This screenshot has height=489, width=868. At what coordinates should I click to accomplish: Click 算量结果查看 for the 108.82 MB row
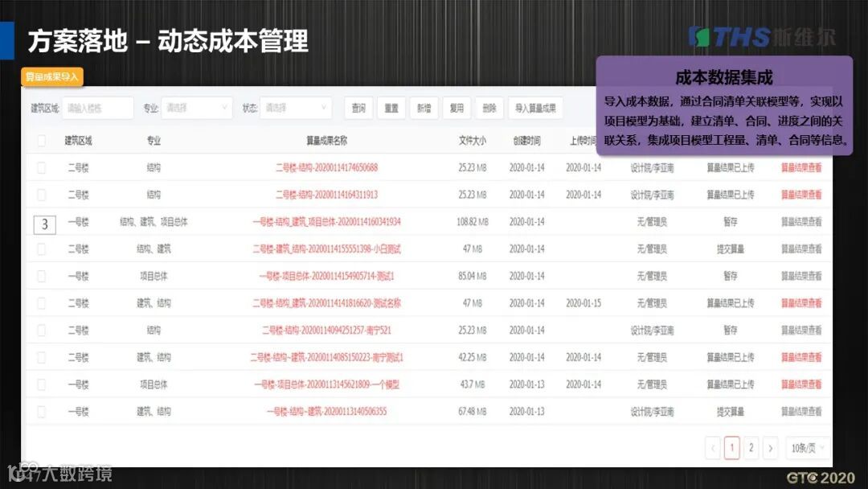pos(801,221)
